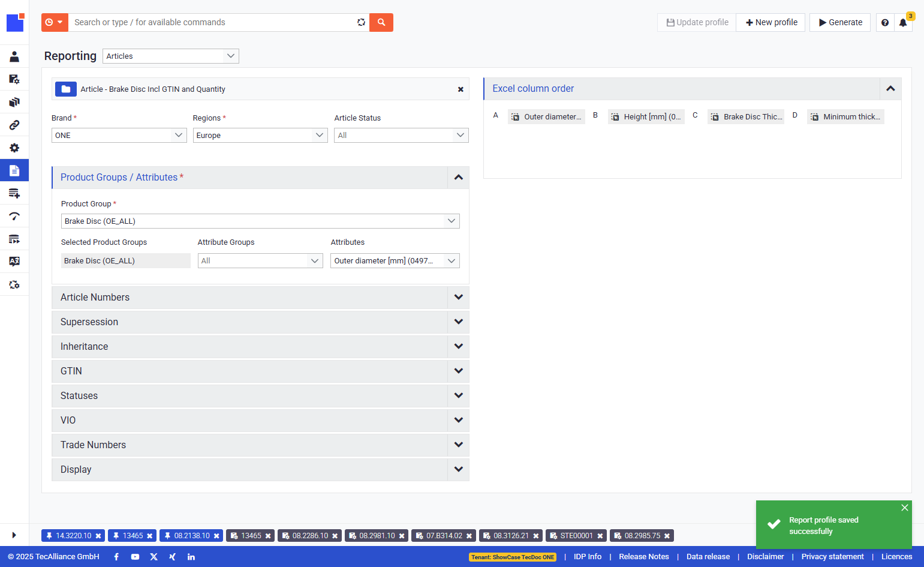
Task: Select the 'Height [mm]' column B chip
Action: pyautogui.click(x=646, y=117)
